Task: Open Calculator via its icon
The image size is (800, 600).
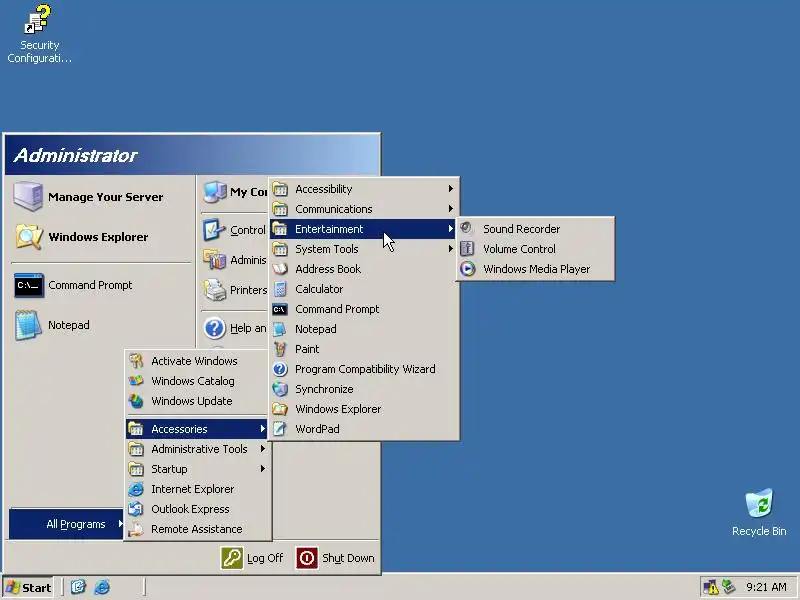Action: [x=280, y=289]
